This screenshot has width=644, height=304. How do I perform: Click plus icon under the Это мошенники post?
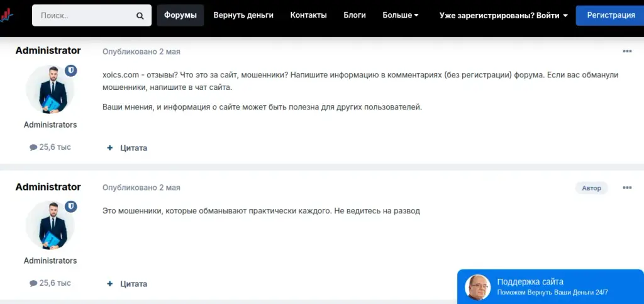click(x=109, y=284)
